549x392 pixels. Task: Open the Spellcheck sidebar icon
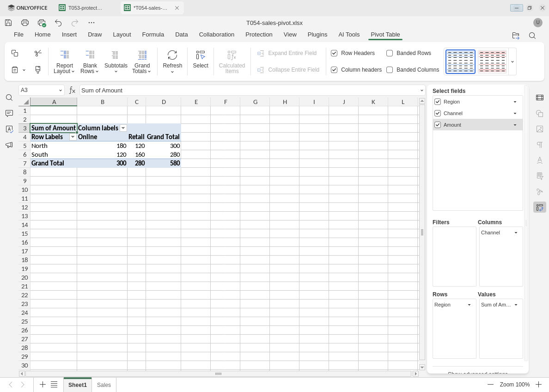[9, 129]
